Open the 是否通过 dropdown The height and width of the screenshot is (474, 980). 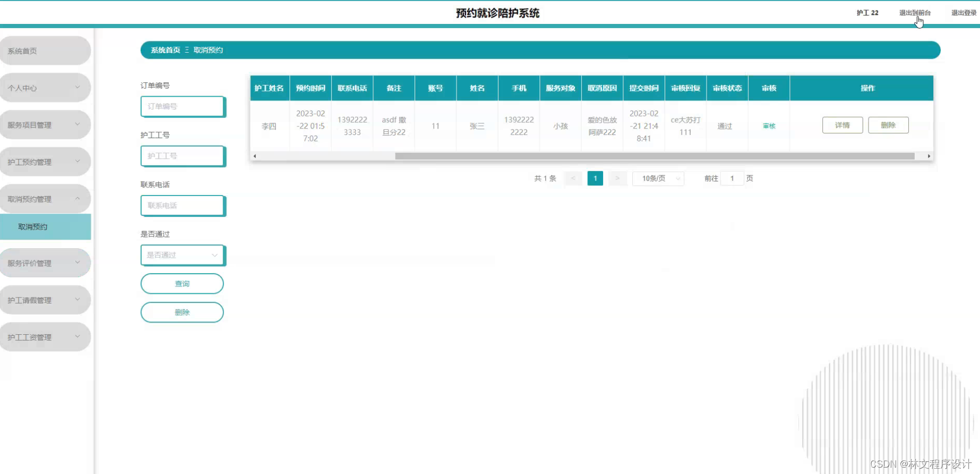(x=183, y=255)
